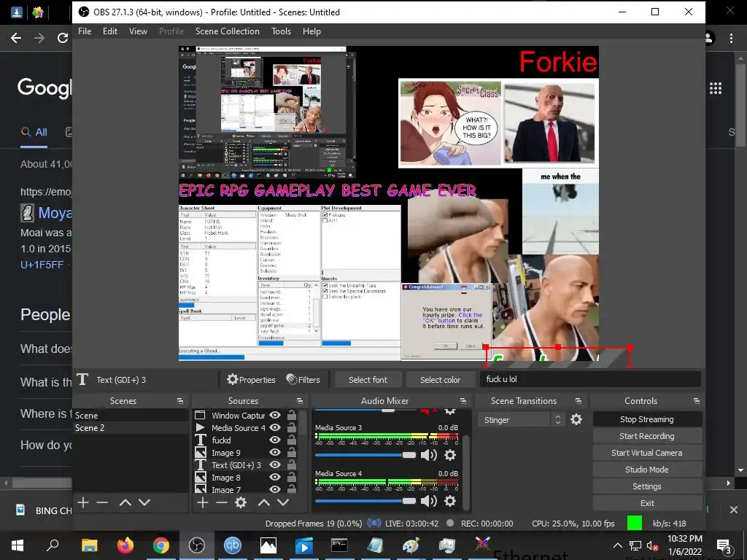Enable Studio Mode
The image size is (747, 560).
(647, 470)
